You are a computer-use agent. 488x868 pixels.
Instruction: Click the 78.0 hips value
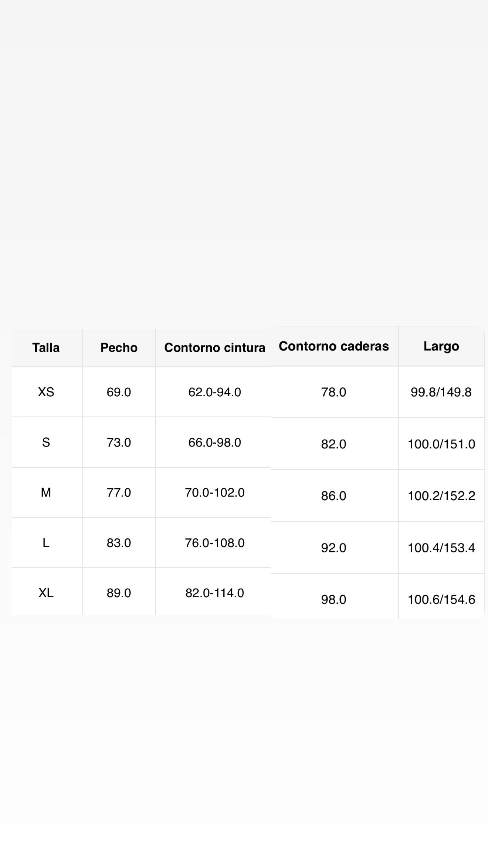334,392
